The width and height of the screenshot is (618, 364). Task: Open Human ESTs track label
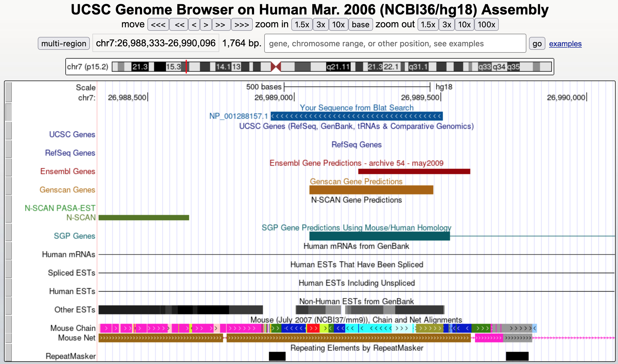72,291
